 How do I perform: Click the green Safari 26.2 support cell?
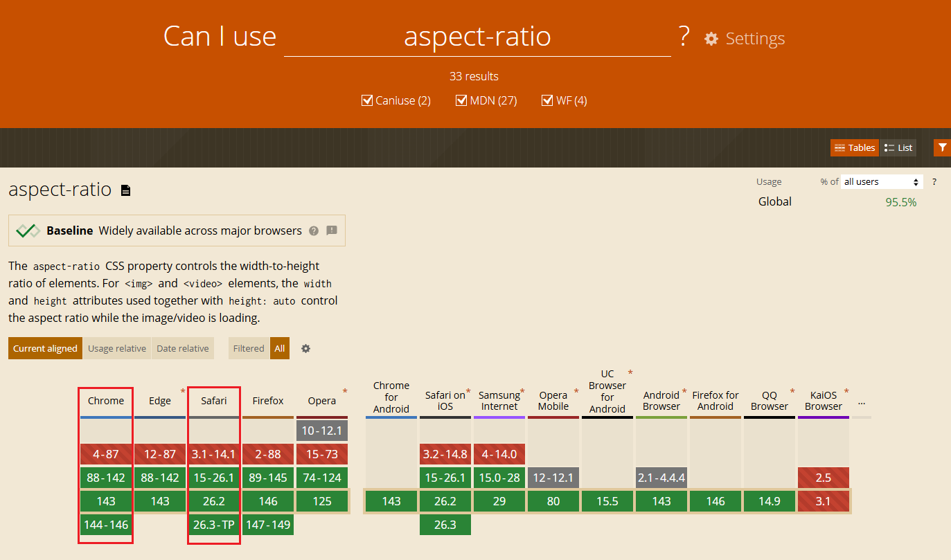[x=214, y=501]
